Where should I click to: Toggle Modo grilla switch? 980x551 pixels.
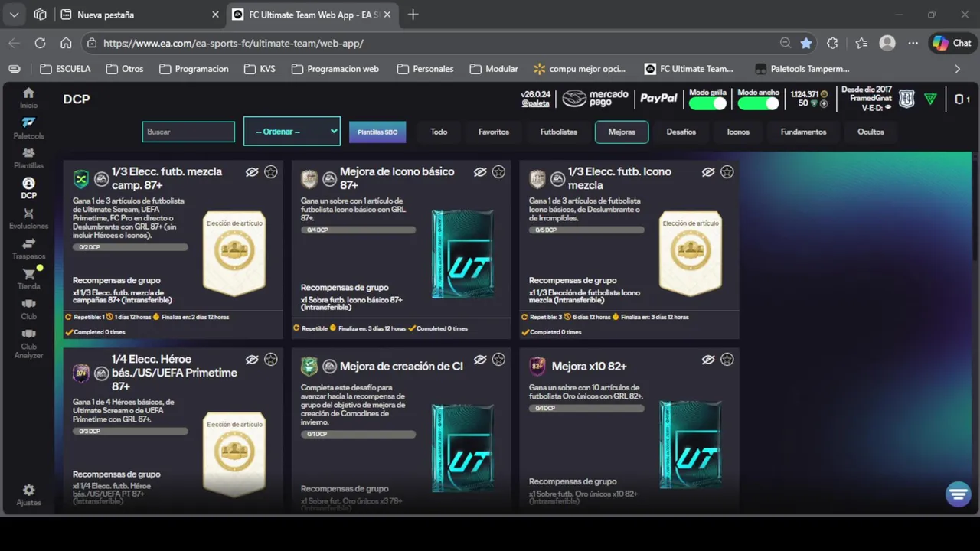click(x=708, y=103)
